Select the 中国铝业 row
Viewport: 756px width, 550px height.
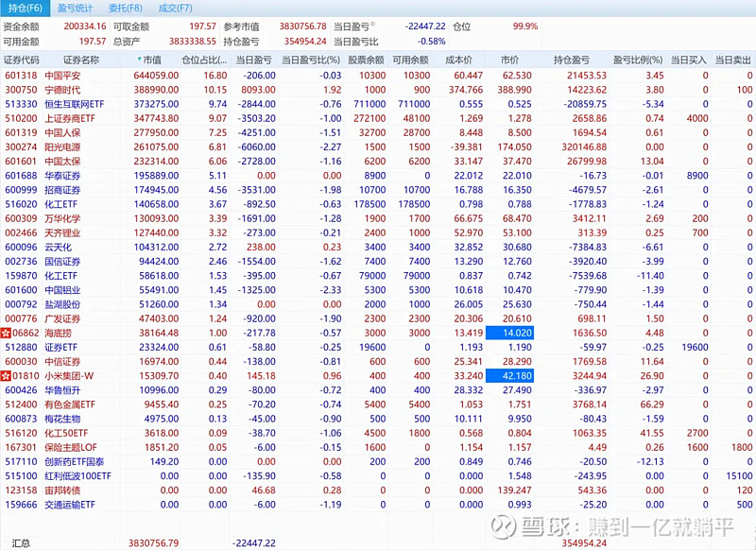(378, 290)
